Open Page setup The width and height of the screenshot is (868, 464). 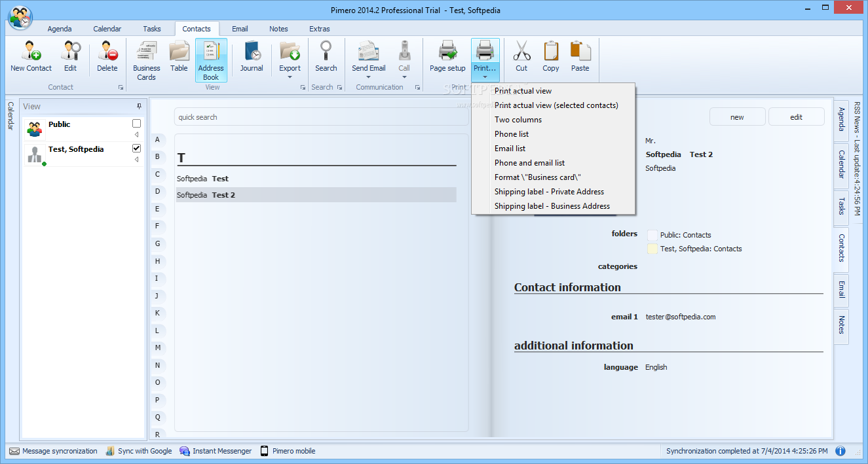pos(447,56)
